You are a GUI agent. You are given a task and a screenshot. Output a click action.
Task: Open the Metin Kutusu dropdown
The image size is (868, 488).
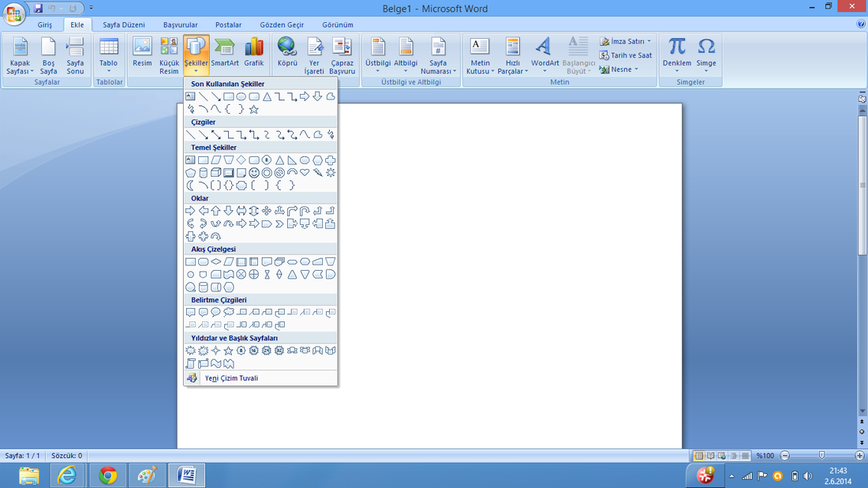(480, 54)
